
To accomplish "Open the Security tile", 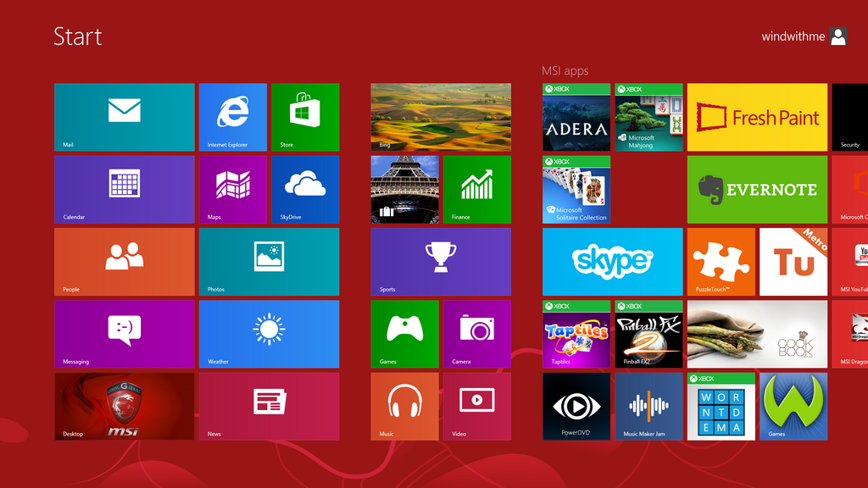I will [x=849, y=117].
